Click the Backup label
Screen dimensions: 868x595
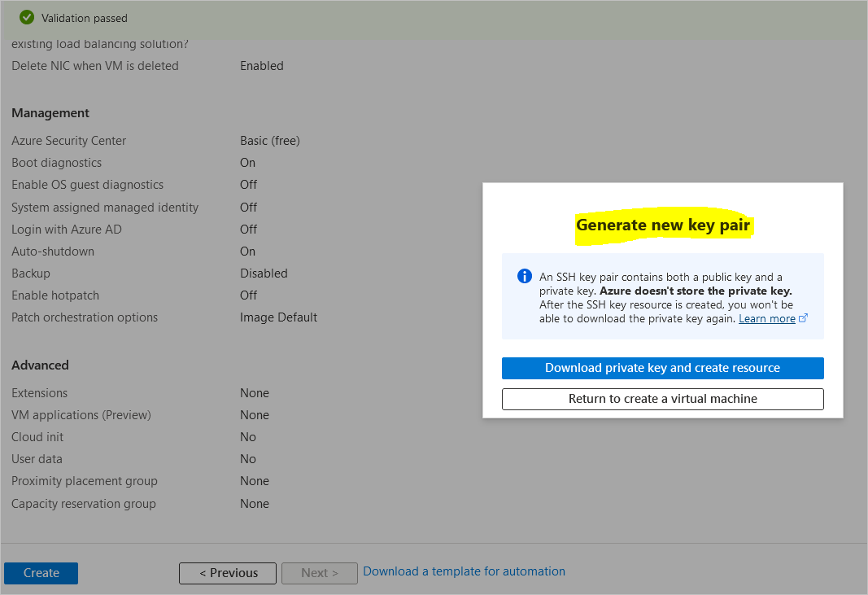[30, 273]
